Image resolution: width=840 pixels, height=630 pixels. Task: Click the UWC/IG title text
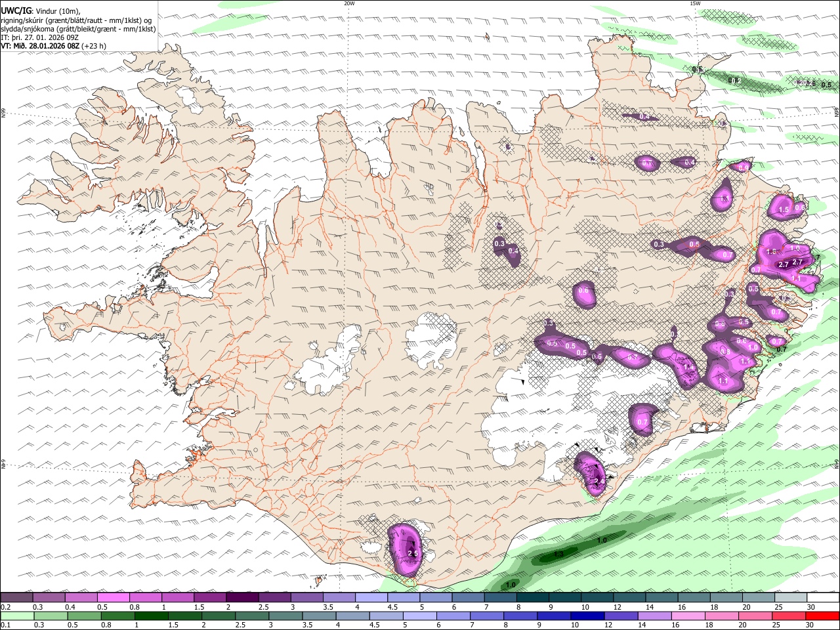pyautogui.click(x=16, y=10)
